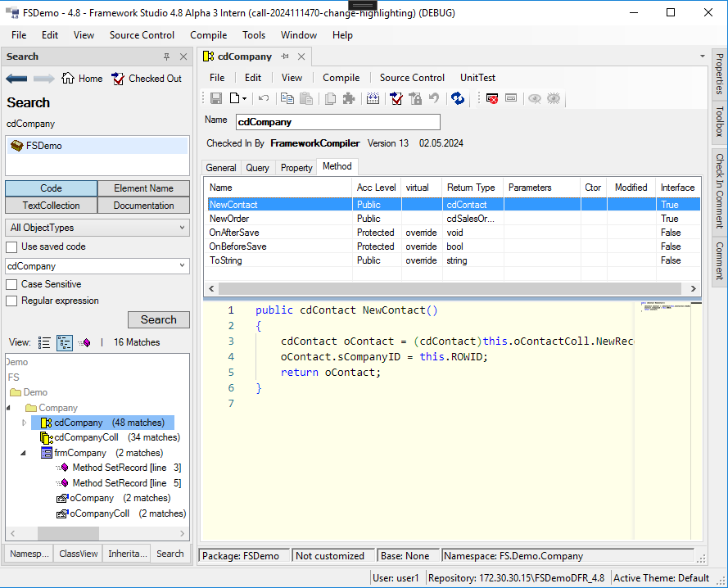The width and height of the screenshot is (728, 588).
Task: Select the OnBeforeSave method row
Action: coord(453,247)
